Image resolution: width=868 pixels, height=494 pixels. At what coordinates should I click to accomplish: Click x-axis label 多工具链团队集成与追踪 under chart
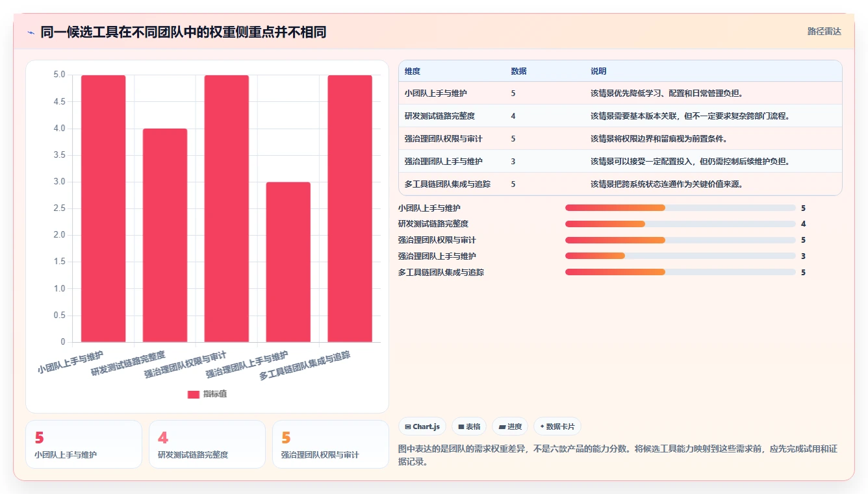[x=305, y=365]
